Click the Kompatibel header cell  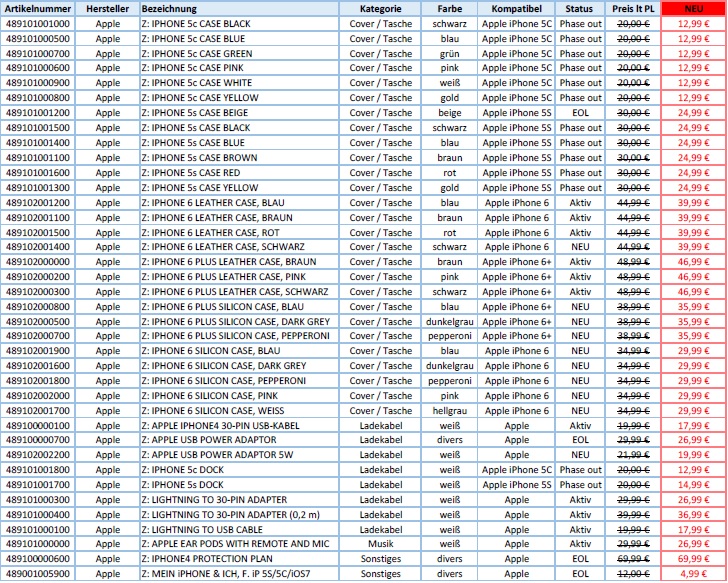point(516,9)
